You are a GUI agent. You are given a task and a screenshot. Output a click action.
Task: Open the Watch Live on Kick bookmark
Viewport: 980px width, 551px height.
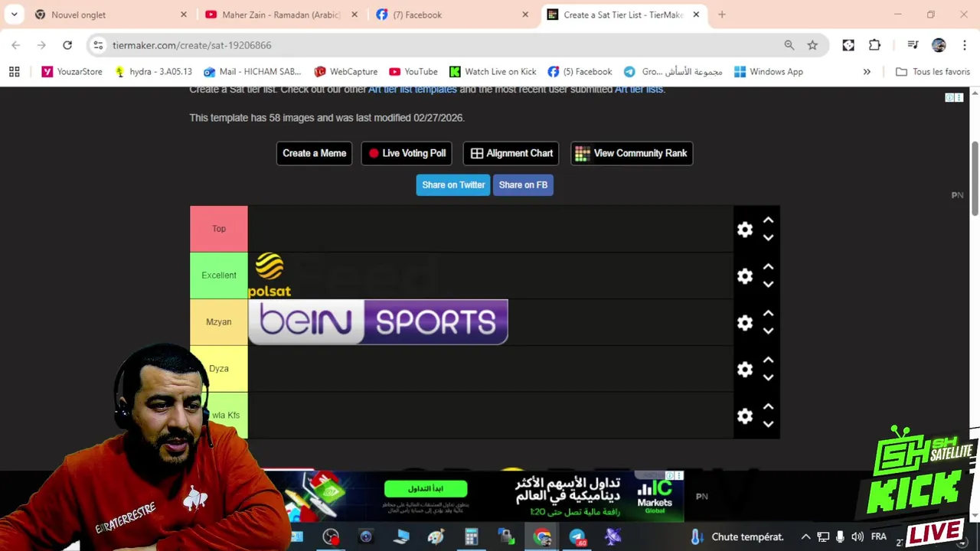tap(492, 71)
